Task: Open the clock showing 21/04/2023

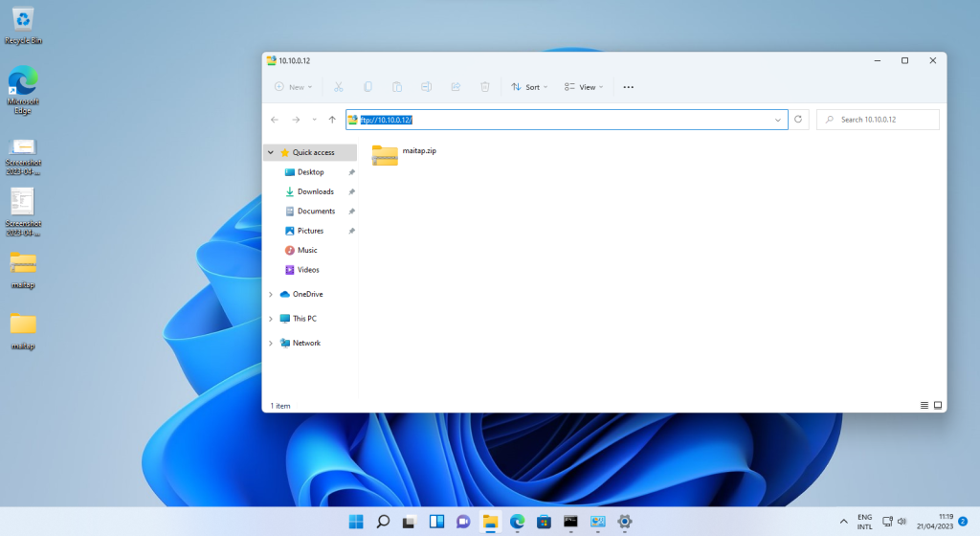Action: point(935,522)
